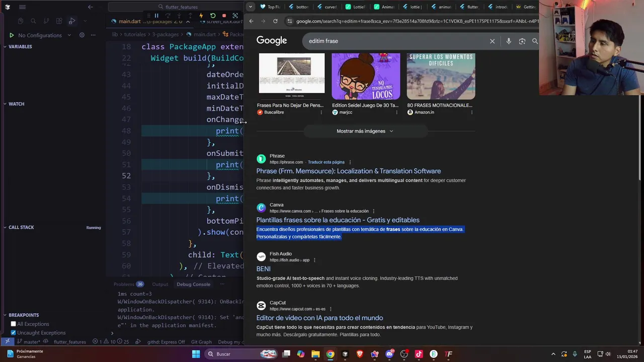Switch to the Problems panel tab

click(128, 284)
